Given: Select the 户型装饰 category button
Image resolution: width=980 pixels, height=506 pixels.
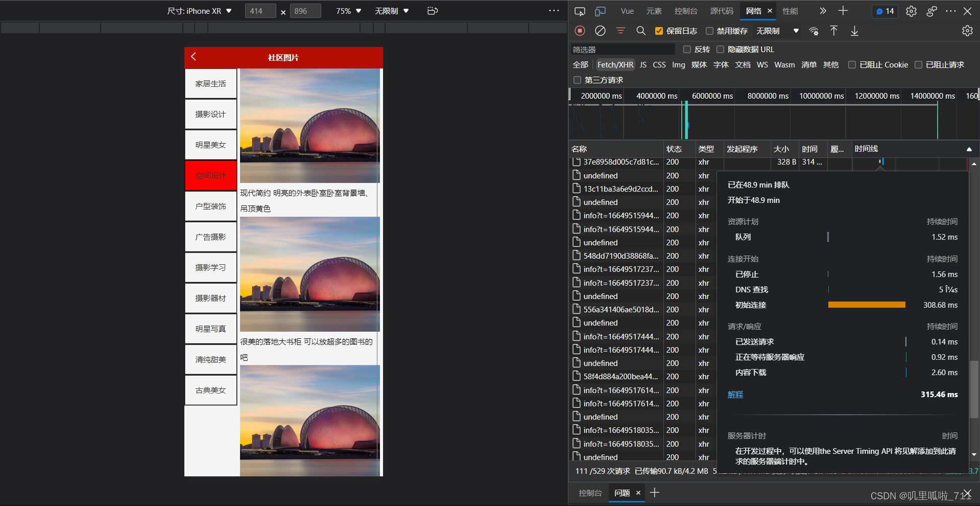Looking at the screenshot, I should click(210, 206).
